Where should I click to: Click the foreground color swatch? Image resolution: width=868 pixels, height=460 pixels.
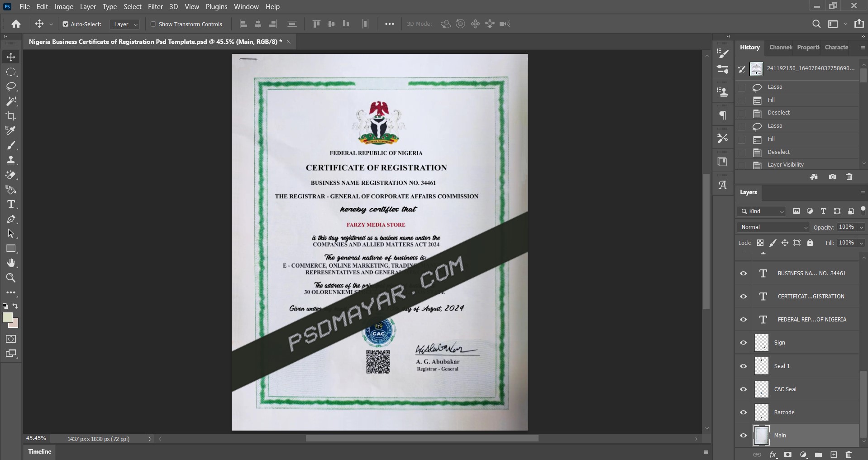[8, 318]
